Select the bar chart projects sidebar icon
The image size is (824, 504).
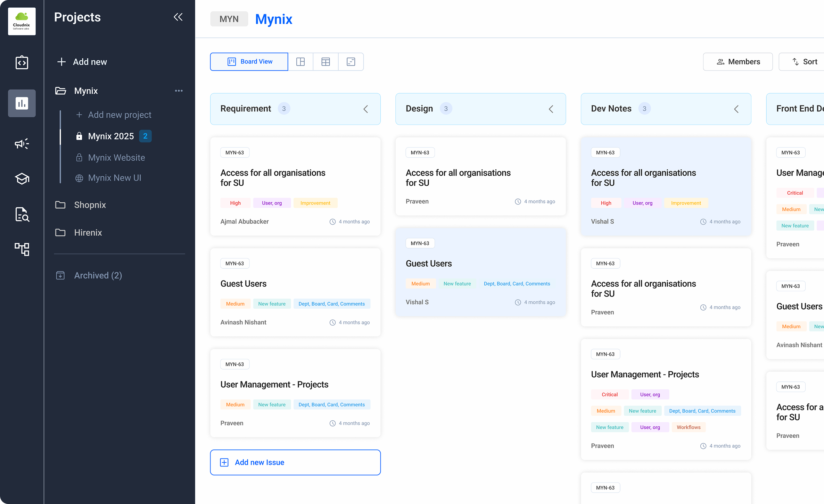coord(22,103)
